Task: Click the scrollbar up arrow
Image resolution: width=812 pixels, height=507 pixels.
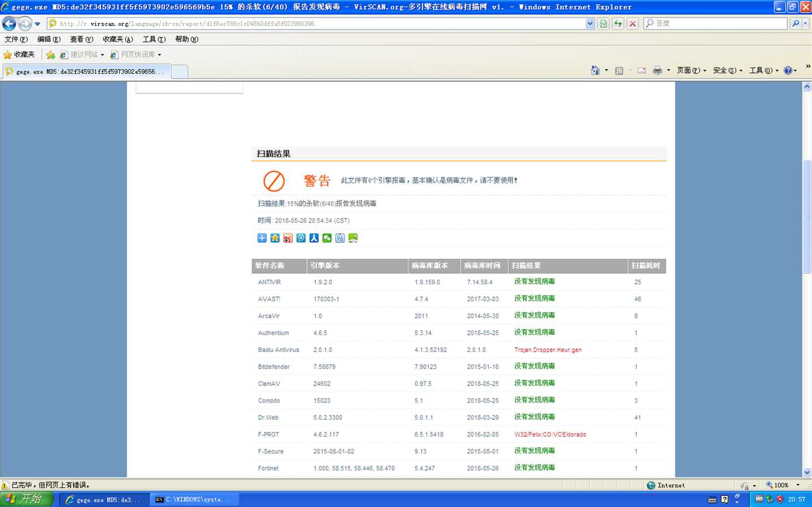Action: [807, 87]
